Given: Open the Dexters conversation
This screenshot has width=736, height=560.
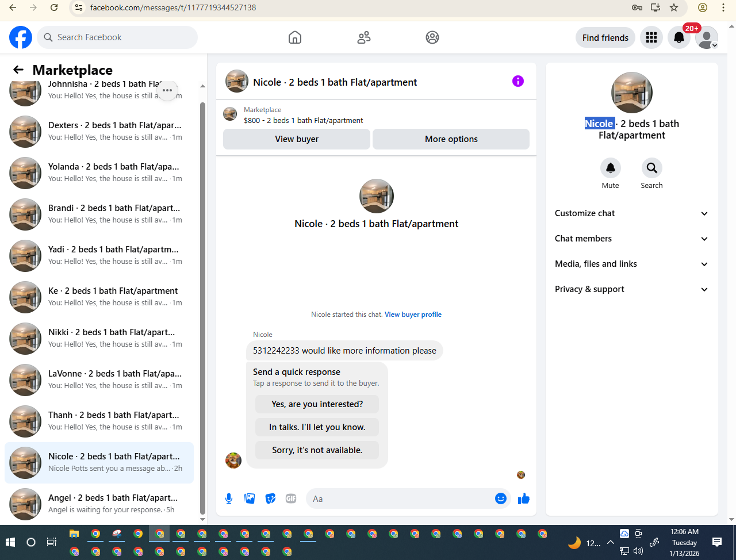Looking at the screenshot, I should (x=99, y=132).
